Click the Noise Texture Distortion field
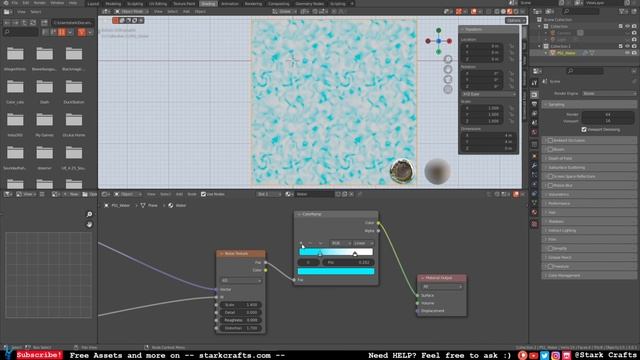The image size is (640, 360). tap(240, 328)
